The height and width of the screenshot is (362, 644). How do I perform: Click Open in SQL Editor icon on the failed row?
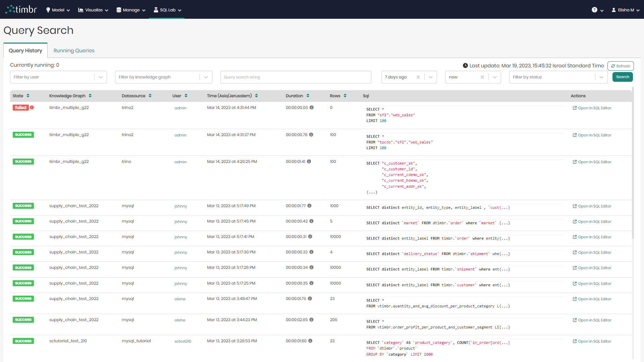[x=575, y=108]
